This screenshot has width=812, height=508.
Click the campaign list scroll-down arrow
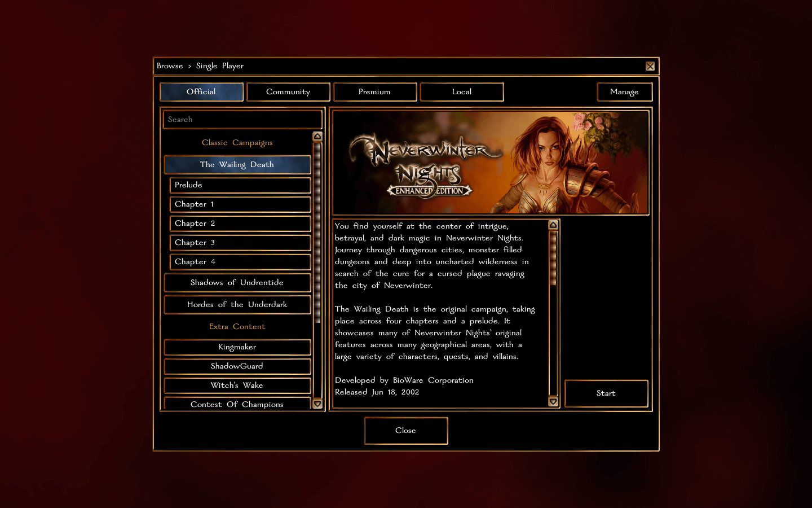(317, 404)
